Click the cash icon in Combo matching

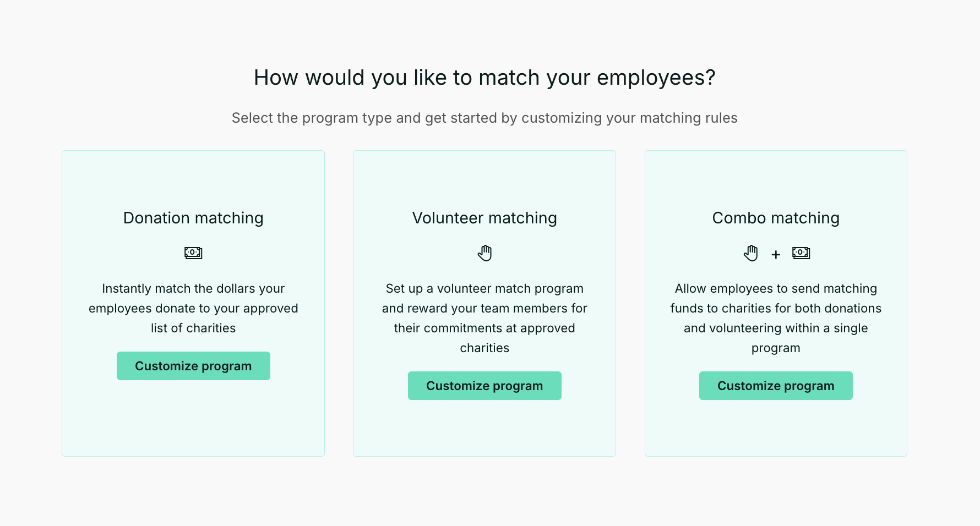801,253
